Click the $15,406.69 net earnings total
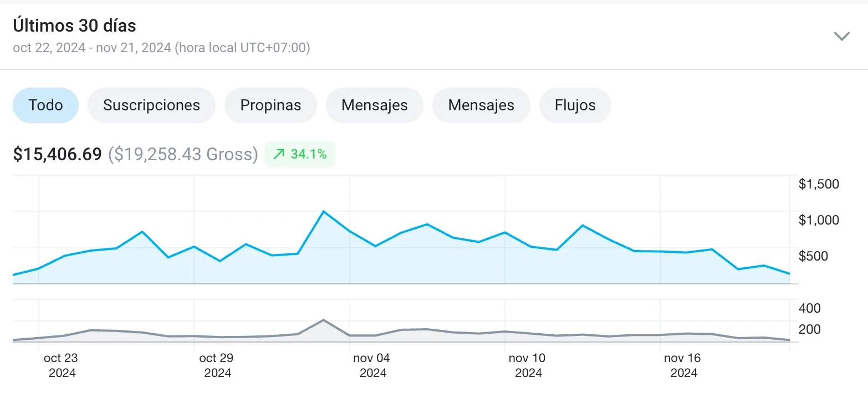This screenshot has height=418, width=868. (x=57, y=154)
